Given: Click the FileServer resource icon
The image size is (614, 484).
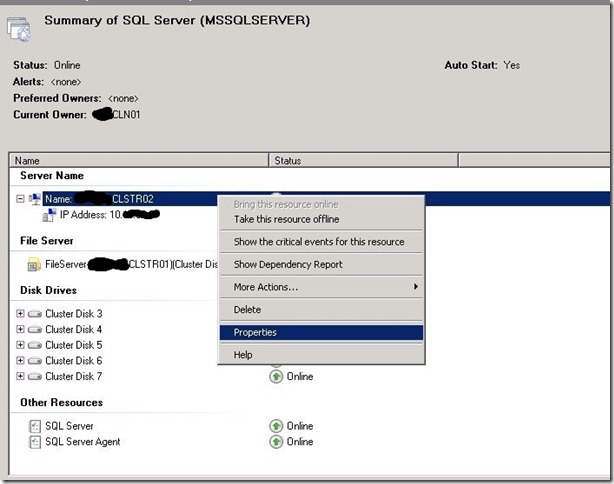Looking at the screenshot, I should pos(34,265).
